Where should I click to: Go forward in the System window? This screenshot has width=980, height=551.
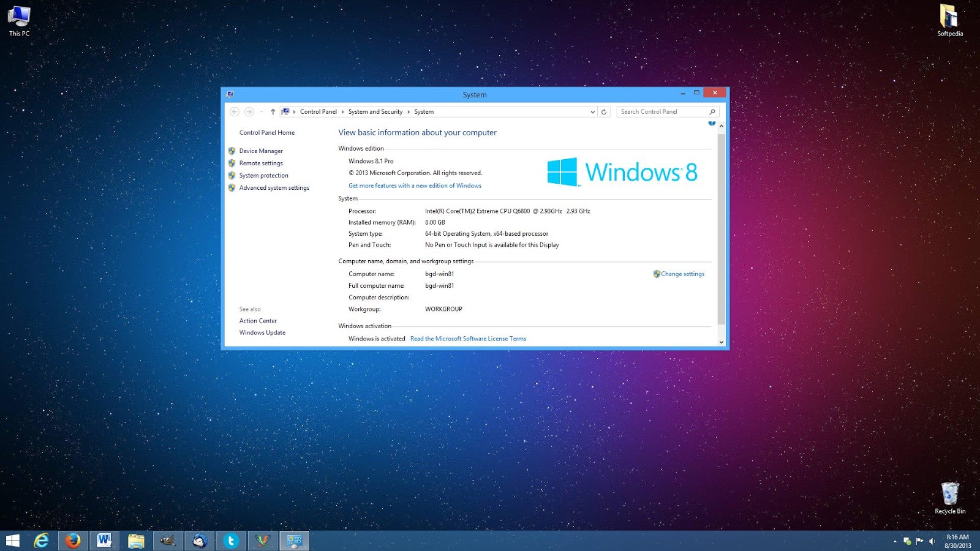(249, 111)
